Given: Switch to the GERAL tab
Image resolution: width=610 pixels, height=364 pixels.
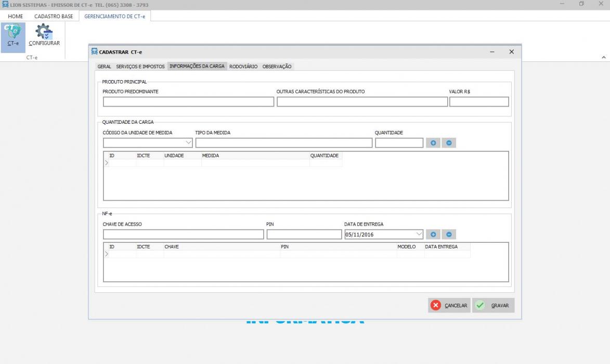Looking at the screenshot, I should tap(104, 67).
